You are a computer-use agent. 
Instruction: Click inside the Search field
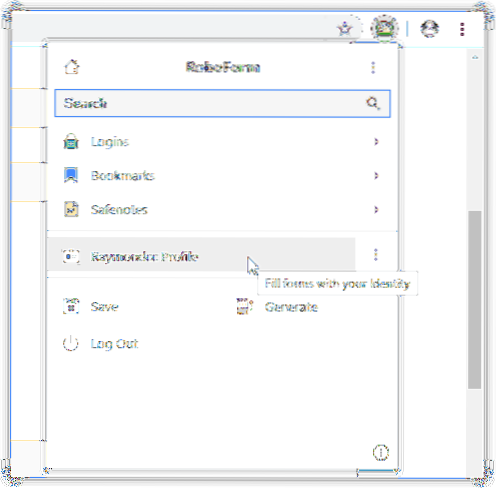pos(222,103)
